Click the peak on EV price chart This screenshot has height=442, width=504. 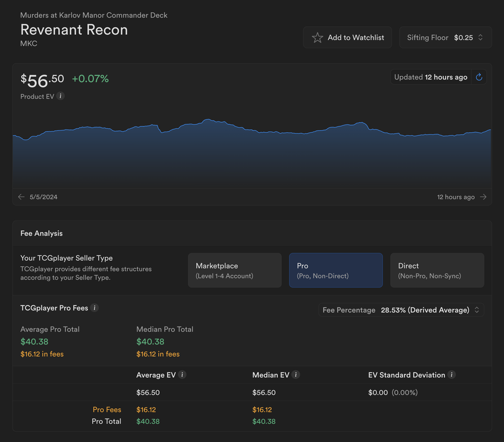[208, 119]
